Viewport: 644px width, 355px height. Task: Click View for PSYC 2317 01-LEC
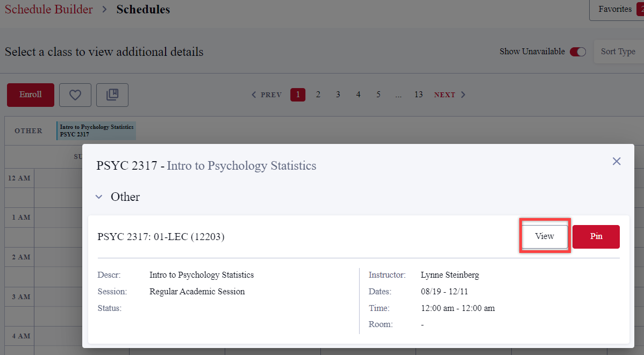point(545,236)
